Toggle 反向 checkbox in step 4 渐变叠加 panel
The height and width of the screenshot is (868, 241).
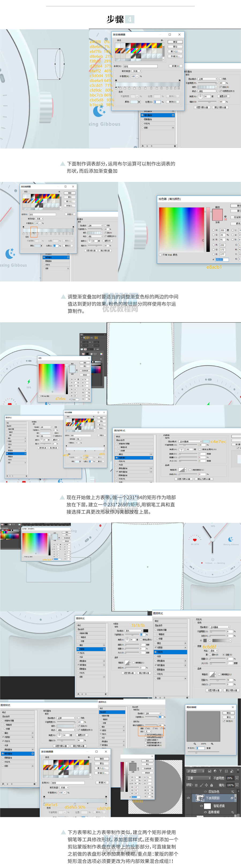tap(220, 87)
